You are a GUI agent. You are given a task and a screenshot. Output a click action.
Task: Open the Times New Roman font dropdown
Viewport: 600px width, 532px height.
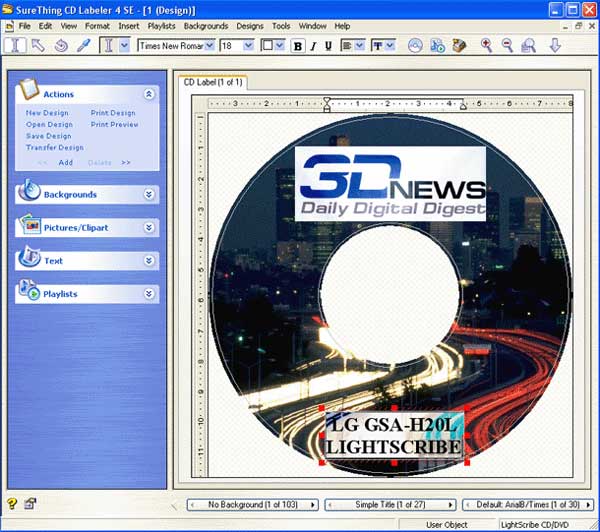[x=209, y=46]
